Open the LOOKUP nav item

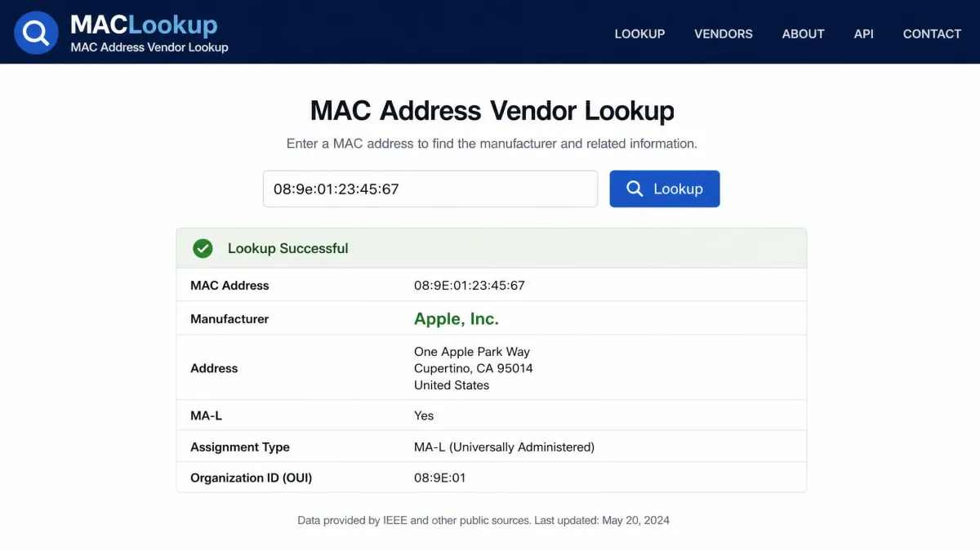(x=639, y=33)
